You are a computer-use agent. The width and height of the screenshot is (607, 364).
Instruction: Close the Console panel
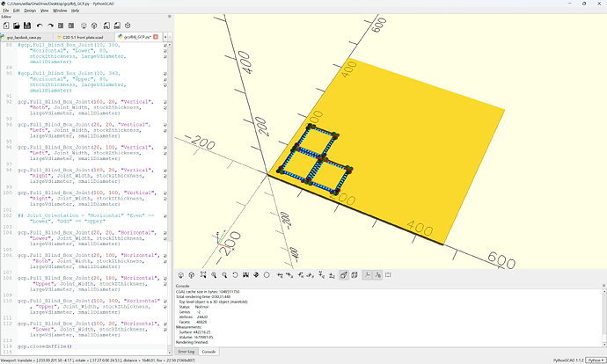603,286
